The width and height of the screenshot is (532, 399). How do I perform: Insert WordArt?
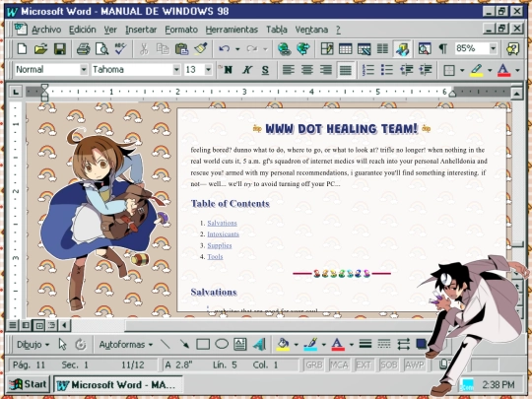pyautogui.click(x=259, y=345)
